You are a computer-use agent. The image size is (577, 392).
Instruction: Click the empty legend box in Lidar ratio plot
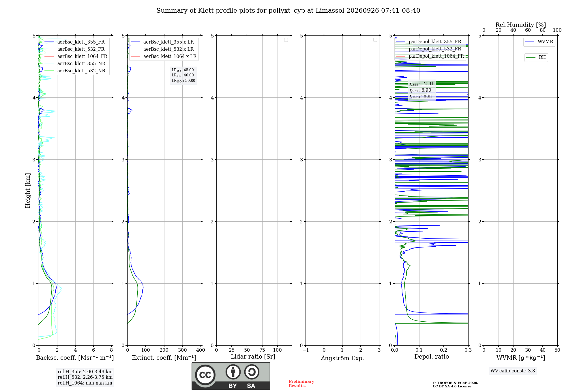click(x=286, y=40)
